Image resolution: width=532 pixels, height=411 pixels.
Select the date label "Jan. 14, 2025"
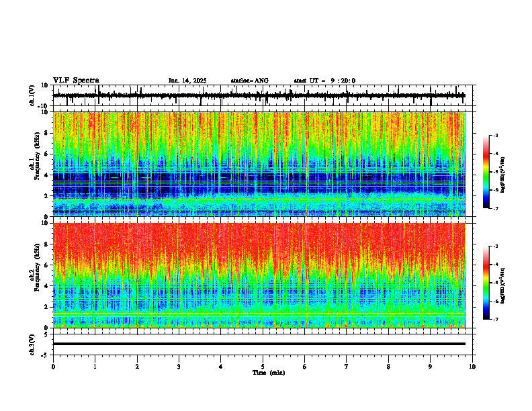coord(187,81)
